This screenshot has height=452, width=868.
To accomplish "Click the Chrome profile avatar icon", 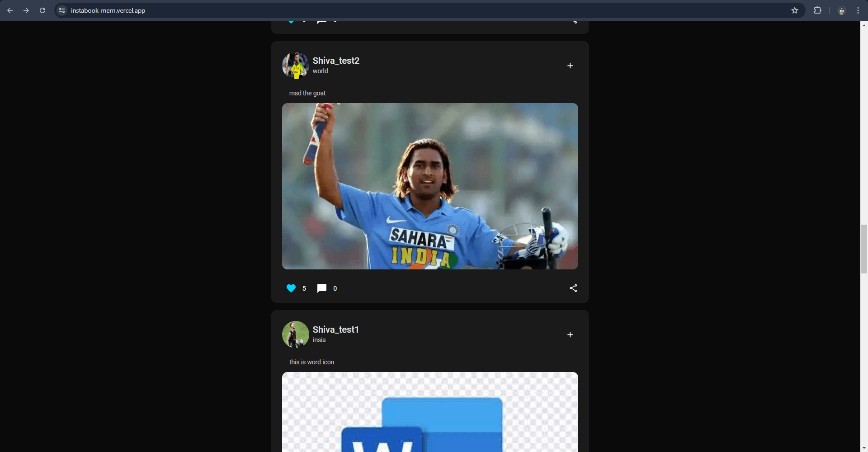I will click(x=842, y=10).
